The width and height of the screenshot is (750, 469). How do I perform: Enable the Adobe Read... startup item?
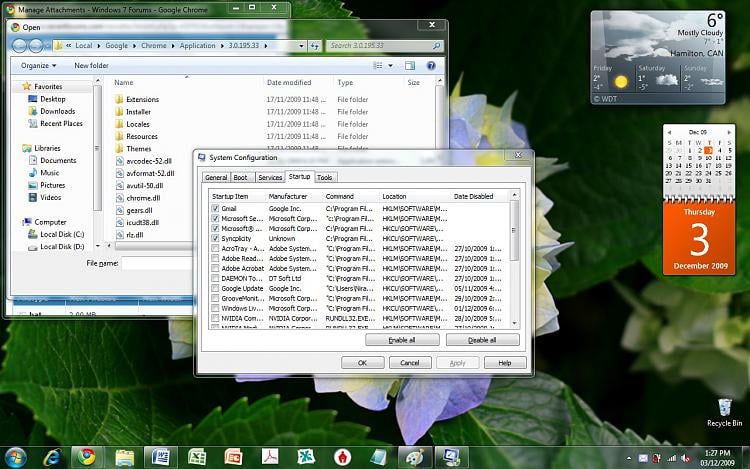(215, 259)
